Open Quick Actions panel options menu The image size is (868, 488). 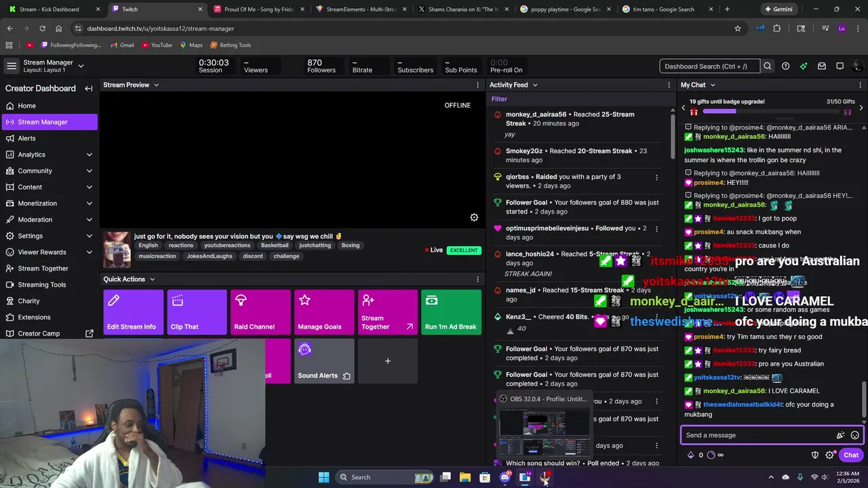click(477, 279)
